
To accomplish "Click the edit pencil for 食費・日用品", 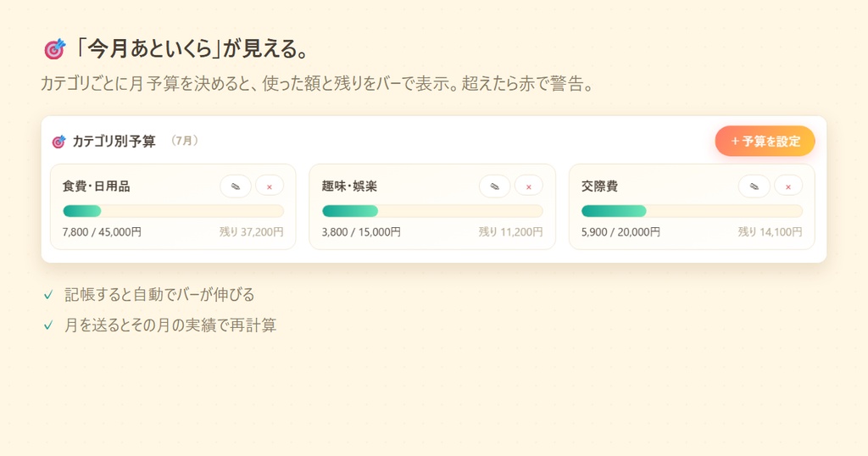I will coord(236,186).
